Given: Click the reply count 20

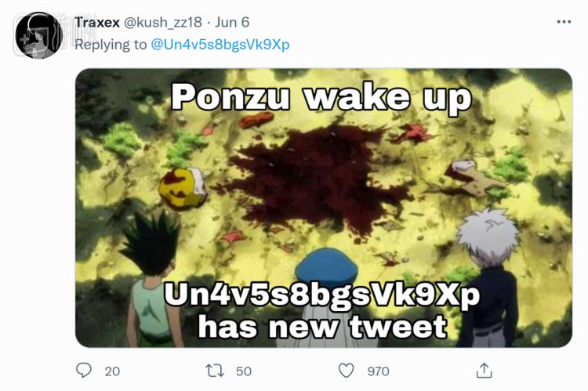Looking at the screenshot, I should (112, 371).
